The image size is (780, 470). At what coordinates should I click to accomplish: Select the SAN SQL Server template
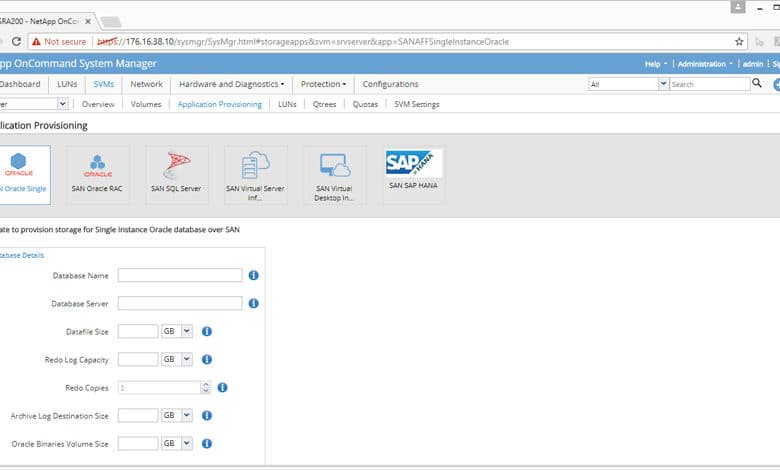pyautogui.click(x=177, y=175)
